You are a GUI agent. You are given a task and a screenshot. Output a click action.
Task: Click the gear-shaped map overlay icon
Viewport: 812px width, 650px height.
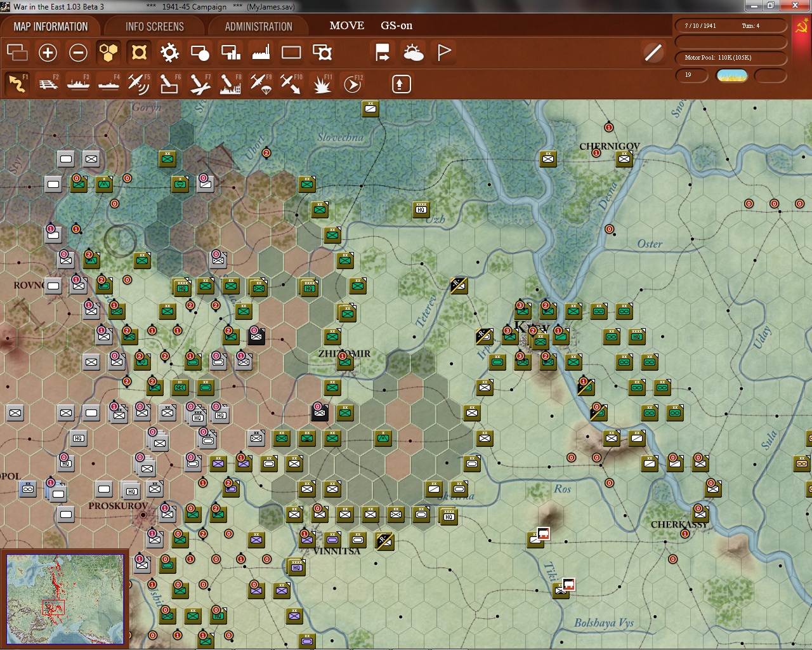click(x=169, y=53)
